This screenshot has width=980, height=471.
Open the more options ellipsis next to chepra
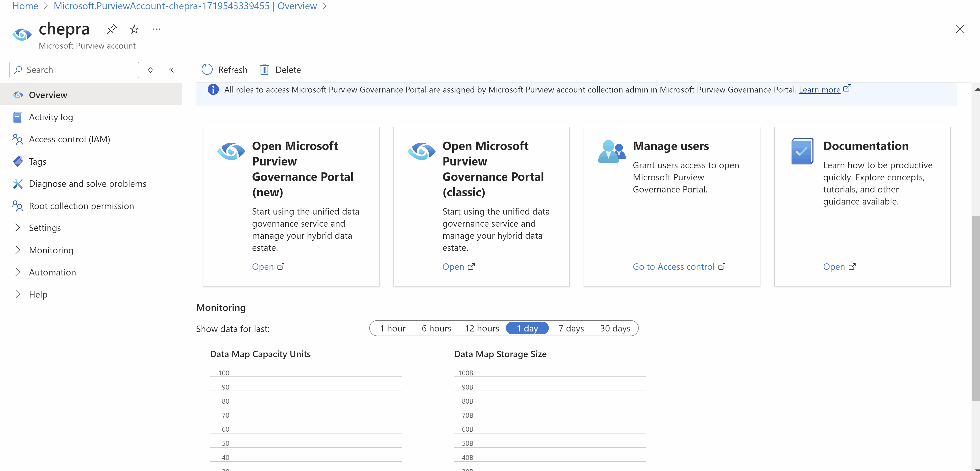click(x=156, y=29)
